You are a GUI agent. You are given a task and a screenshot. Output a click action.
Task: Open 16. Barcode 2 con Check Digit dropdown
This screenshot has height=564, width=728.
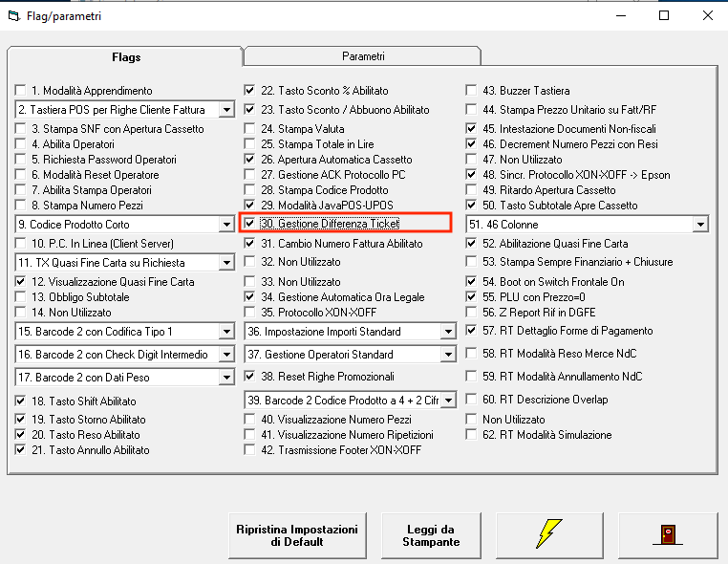pos(226,355)
